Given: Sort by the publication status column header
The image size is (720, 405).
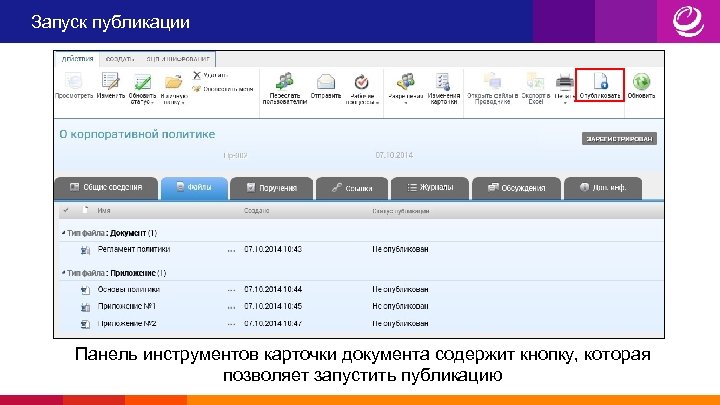Looking at the screenshot, I should 400,211.
